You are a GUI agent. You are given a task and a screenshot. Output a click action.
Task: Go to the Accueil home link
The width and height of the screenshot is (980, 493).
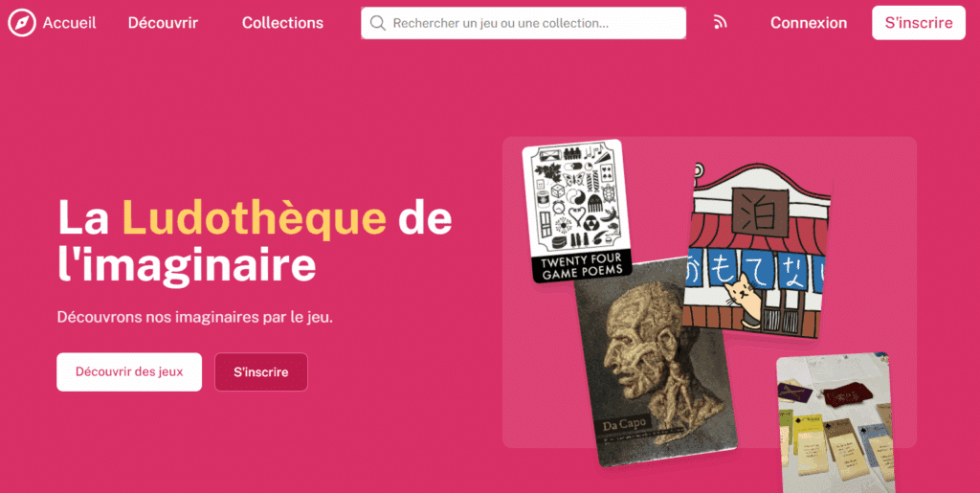point(69,23)
